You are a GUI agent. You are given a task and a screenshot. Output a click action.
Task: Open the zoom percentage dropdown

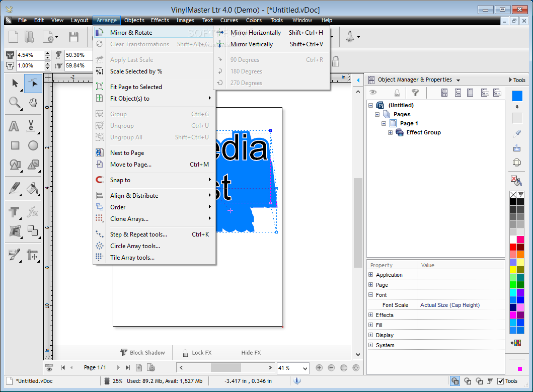pos(305,368)
